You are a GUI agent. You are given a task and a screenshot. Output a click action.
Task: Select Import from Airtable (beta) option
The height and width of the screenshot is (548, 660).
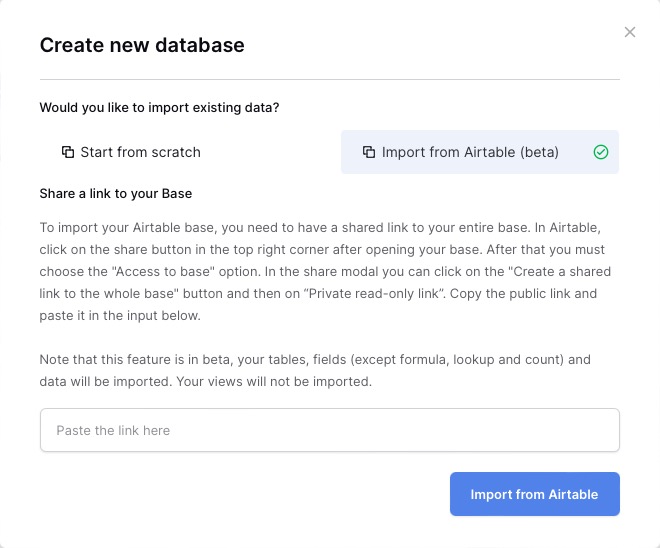480,152
